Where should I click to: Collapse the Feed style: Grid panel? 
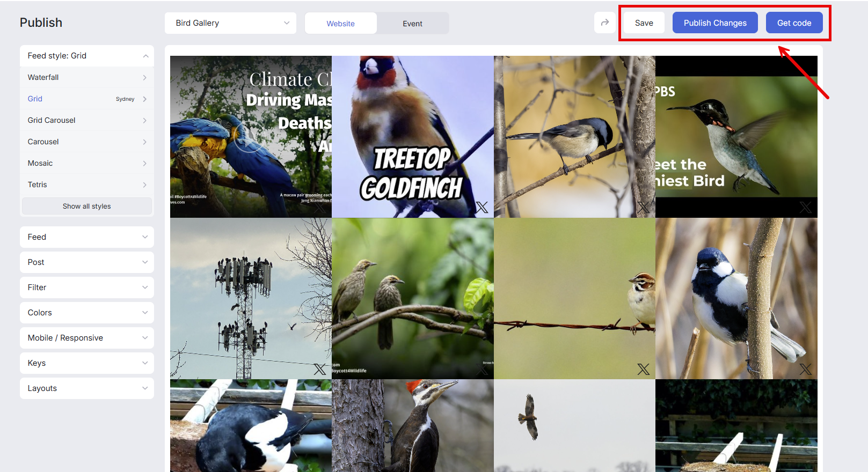click(x=87, y=56)
